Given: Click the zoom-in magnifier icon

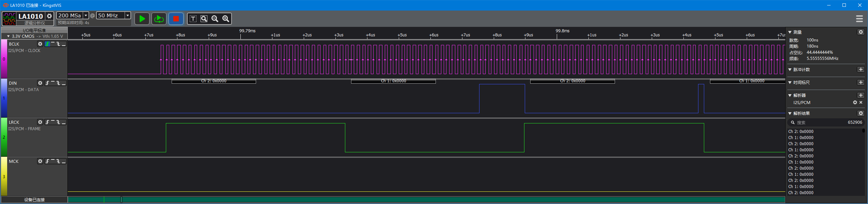Looking at the screenshot, I should tap(226, 19).
